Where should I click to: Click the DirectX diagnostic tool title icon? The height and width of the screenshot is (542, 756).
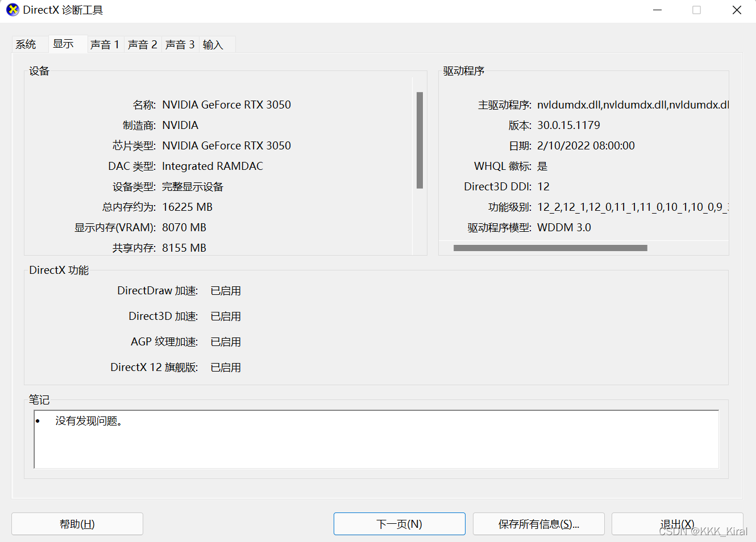click(13, 10)
